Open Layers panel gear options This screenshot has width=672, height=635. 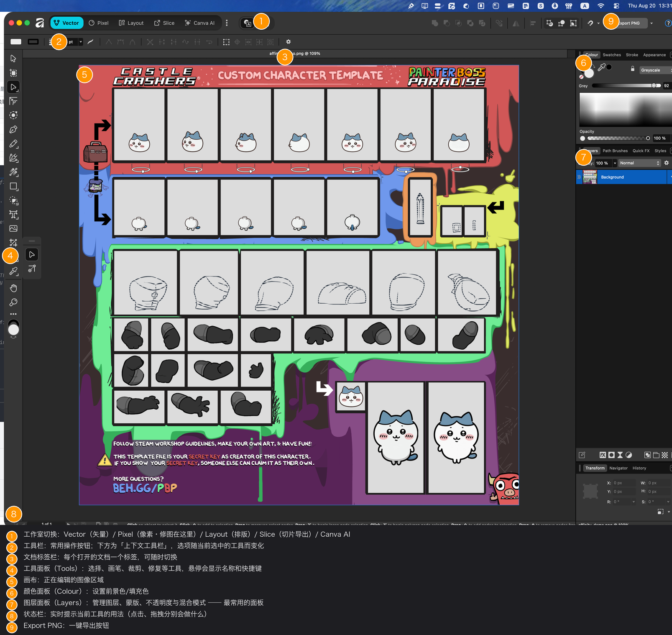pyautogui.click(x=667, y=163)
